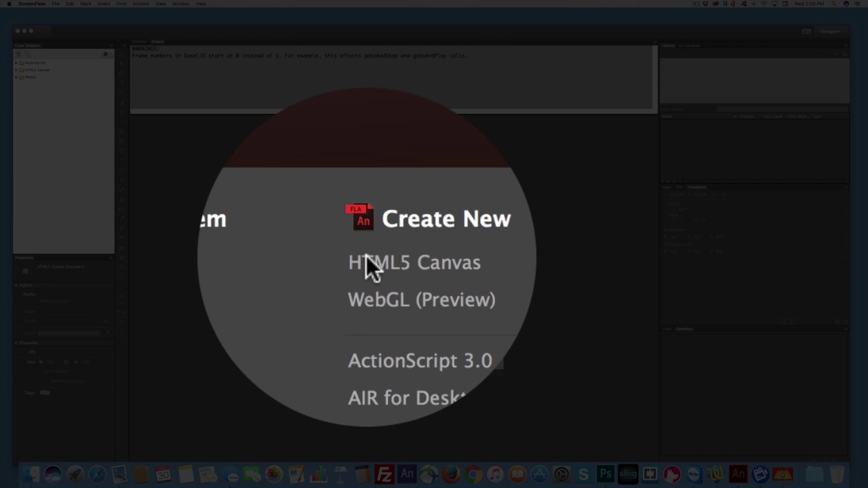Click the FLA Animate icon beside Create New

[x=360, y=218]
